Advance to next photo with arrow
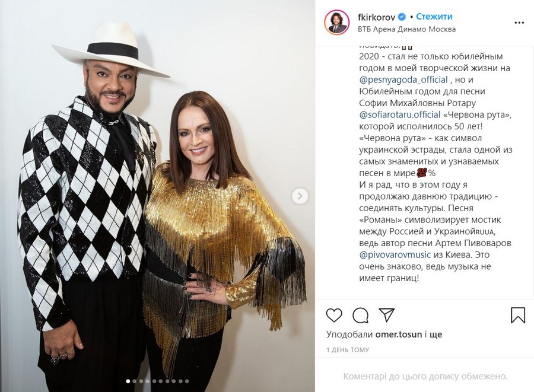Screen dimensions: 534x392 [300, 196]
